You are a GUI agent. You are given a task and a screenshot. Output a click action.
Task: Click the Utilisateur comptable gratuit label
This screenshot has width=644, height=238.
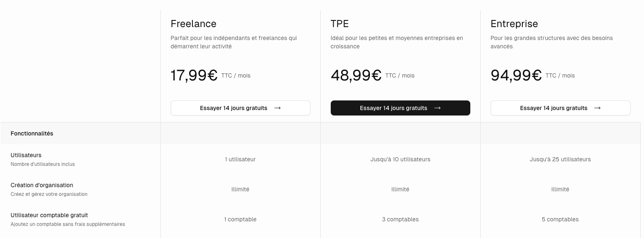[50, 215]
